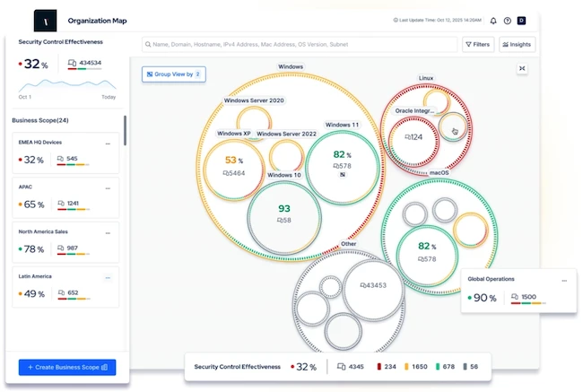Viewport: 583px width, 392px height.
Task: Select the Windows 11 circle showing 82%
Action: pyautogui.click(x=342, y=166)
